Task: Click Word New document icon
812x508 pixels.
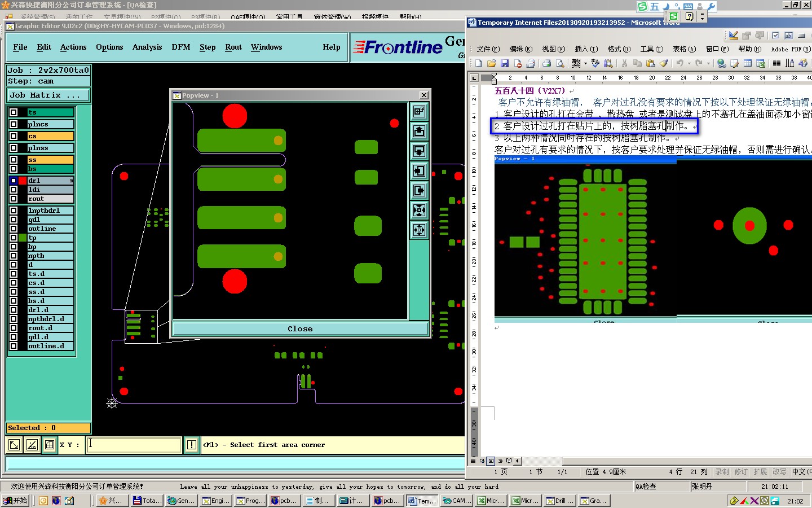Action: click(479, 63)
